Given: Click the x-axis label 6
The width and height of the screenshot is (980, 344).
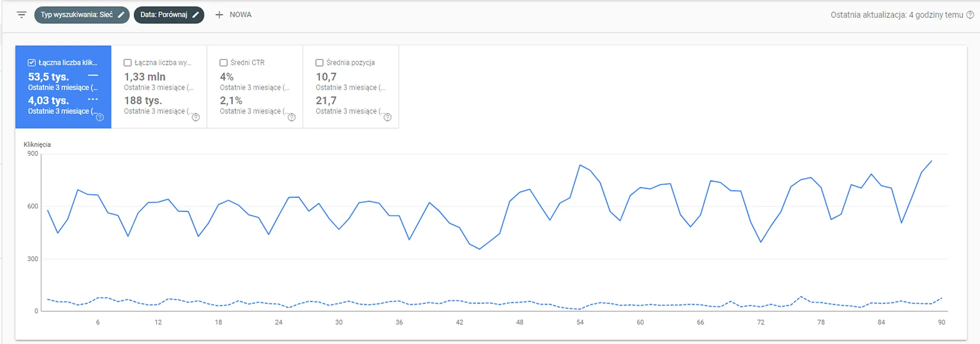Looking at the screenshot, I should point(98,323).
